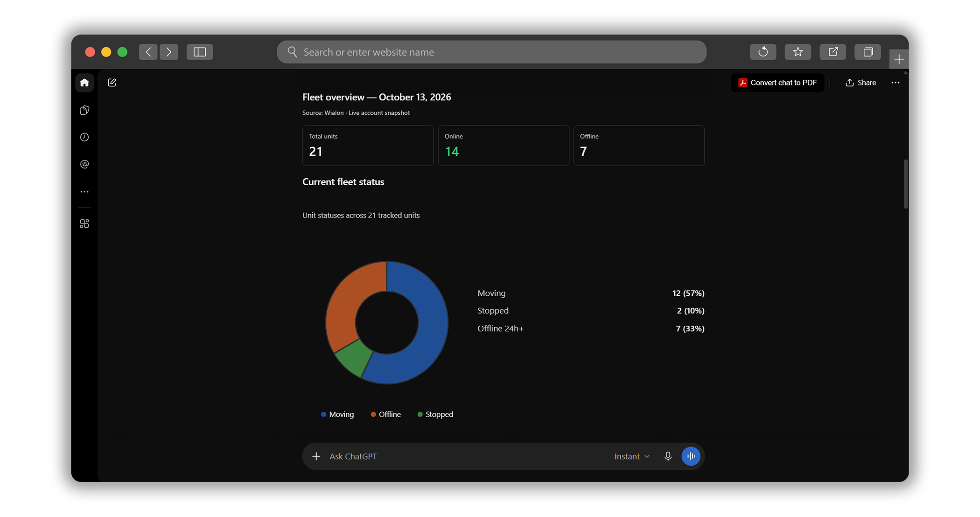Click the browser share/export icon
Image resolution: width=980 pixels, height=517 pixels.
(833, 52)
